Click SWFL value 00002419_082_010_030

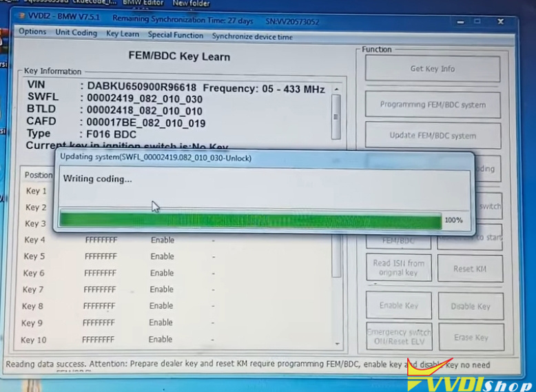point(145,99)
